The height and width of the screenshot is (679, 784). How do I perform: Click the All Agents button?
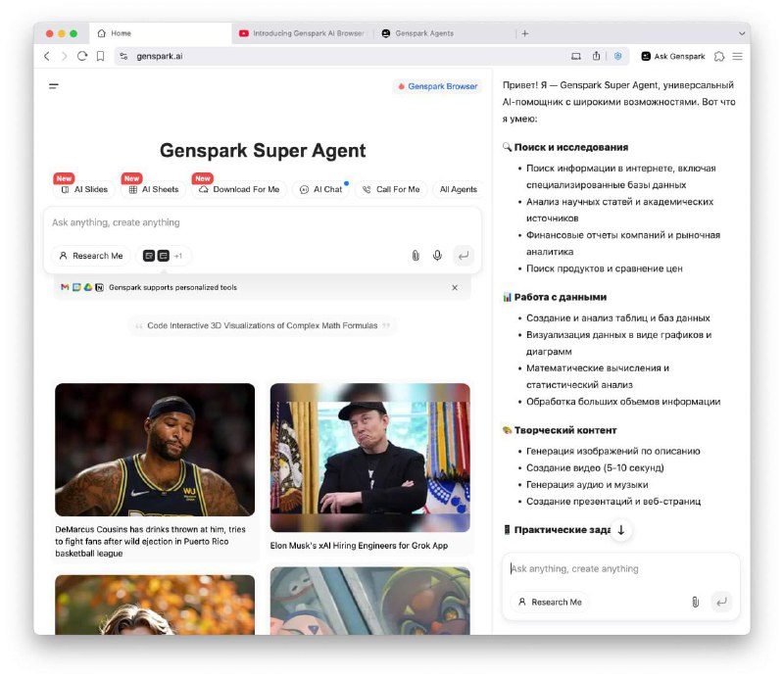coord(457,189)
